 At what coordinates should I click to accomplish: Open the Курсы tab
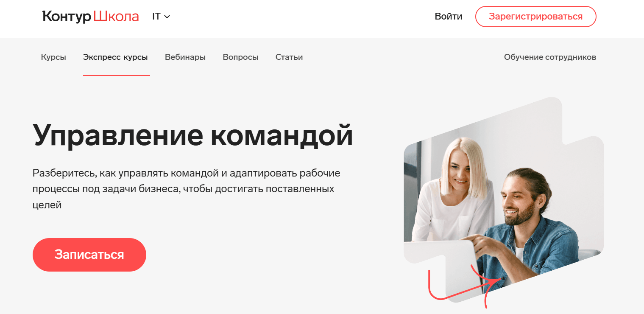[x=53, y=57]
